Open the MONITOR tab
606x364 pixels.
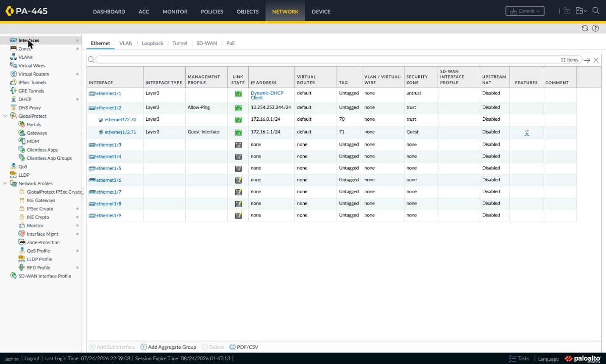tap(175, 11)
